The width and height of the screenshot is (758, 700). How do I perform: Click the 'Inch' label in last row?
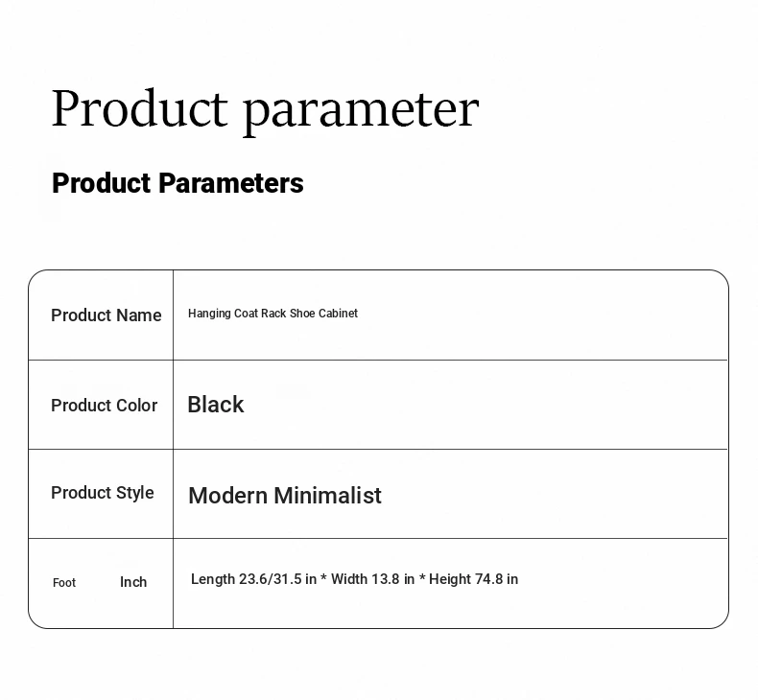[x=133, y=582]
